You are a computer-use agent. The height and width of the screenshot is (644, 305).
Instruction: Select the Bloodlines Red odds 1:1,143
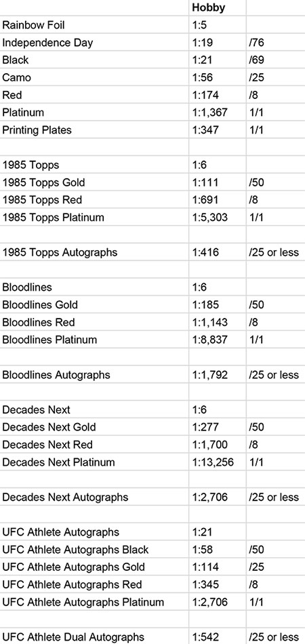click(217, 322)
